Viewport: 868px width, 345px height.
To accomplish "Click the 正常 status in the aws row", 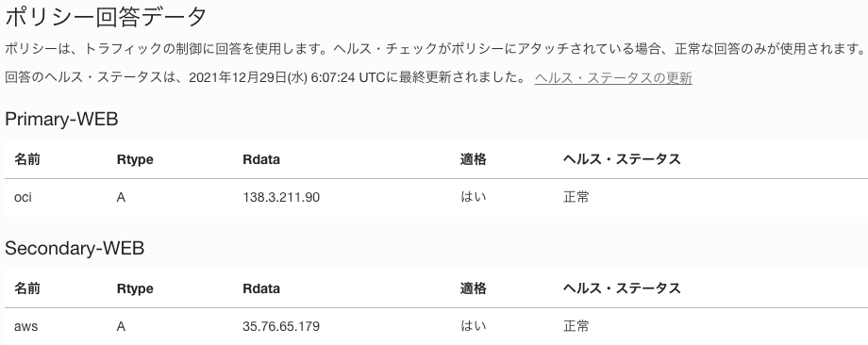I will coord(576,326).
